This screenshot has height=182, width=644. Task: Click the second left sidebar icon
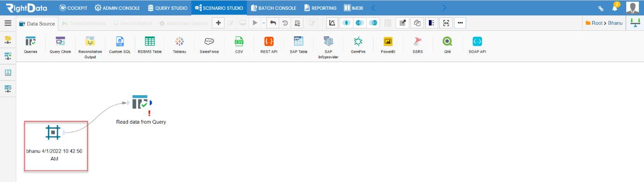click(x=8, y=56)
